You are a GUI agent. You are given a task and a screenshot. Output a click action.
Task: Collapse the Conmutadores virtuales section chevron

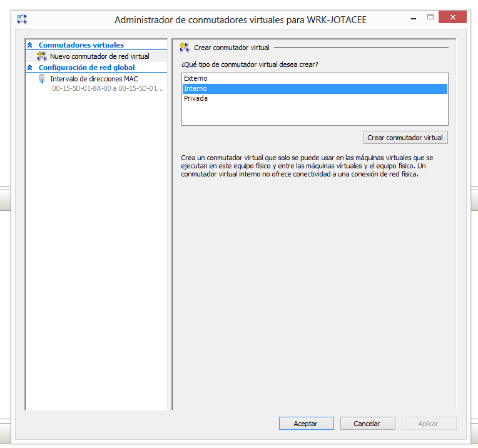[29, 45]
